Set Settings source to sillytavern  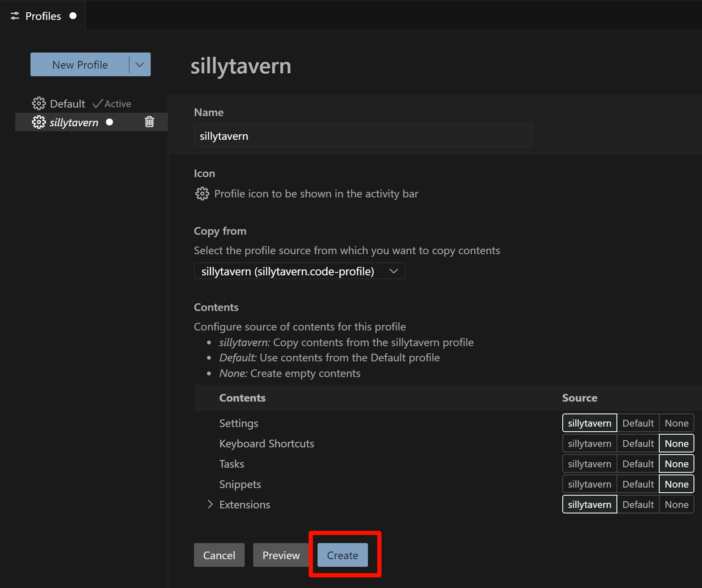click(x=589, y=423)
